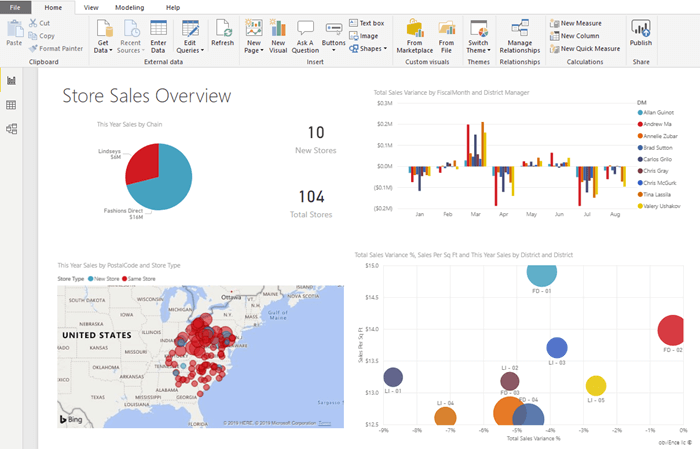Expand the Get Data dropdown
700x450 pixels.
103,48
